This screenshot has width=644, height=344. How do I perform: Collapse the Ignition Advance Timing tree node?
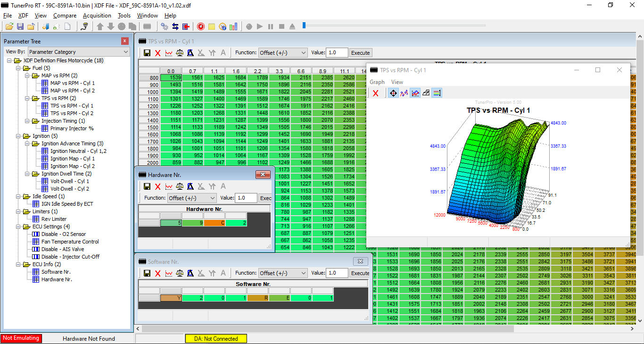tap(28, 143)
